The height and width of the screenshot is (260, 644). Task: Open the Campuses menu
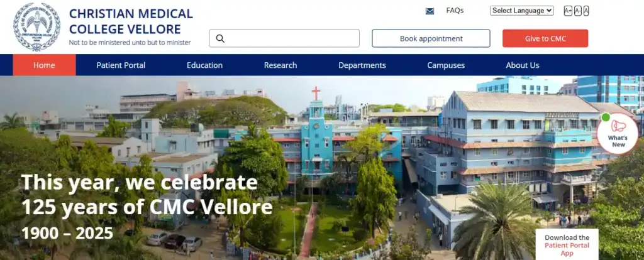446,65
